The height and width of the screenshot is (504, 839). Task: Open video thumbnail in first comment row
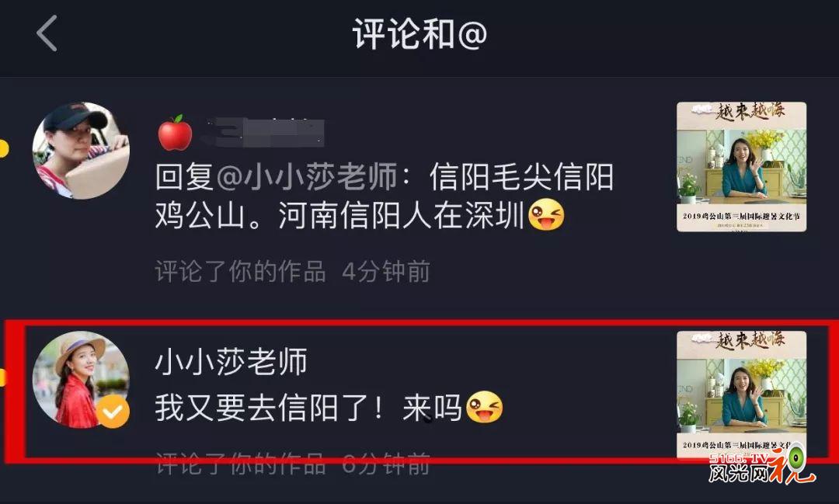pos(741,166)
